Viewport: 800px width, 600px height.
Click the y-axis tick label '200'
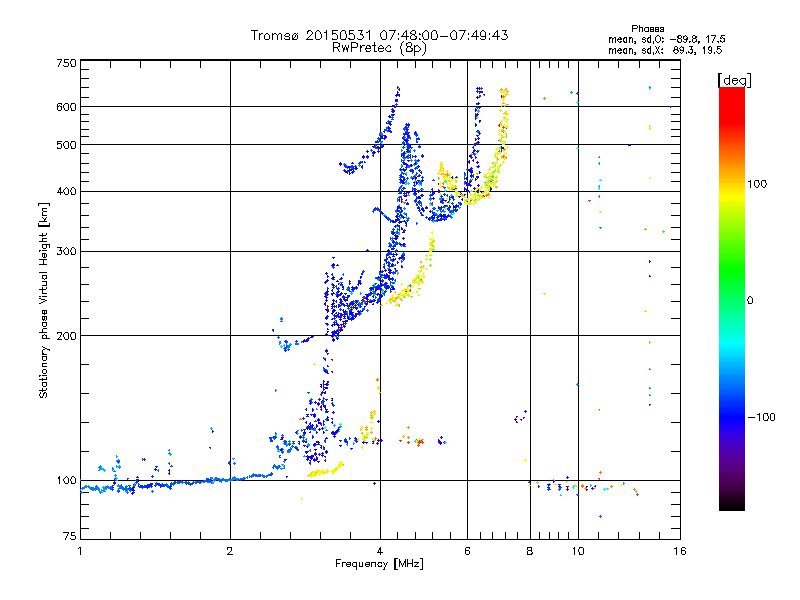click(x=66, y=336)
